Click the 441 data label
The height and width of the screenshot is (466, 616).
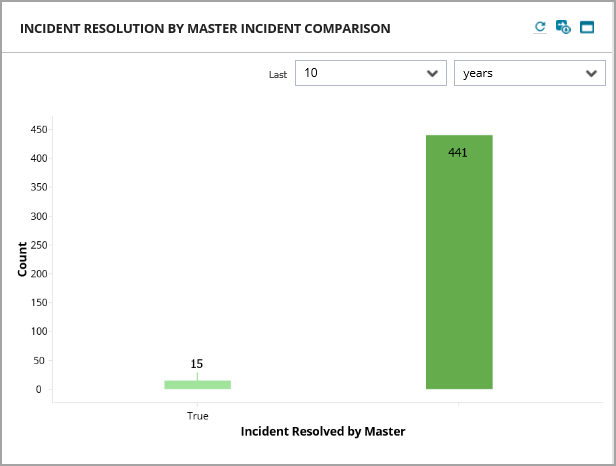click(x=458, y=153)
